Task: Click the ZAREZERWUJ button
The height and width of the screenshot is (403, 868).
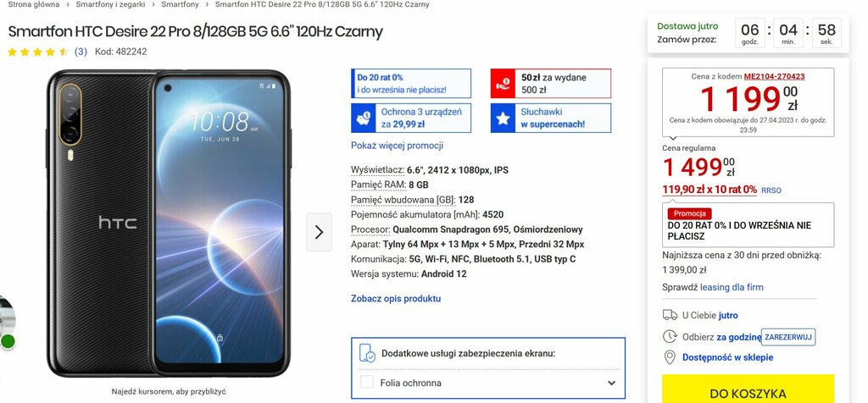Action: click(x=788, y=337)
